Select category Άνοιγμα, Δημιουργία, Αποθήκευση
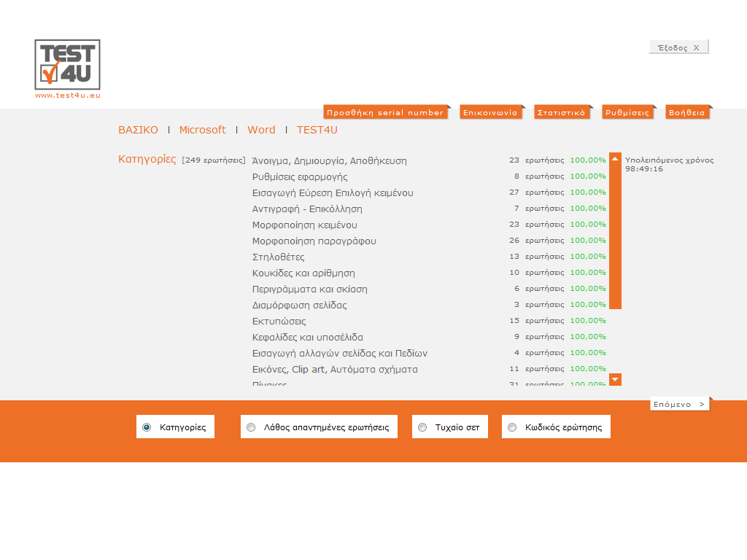This screenshot has width=747, height=560. (329, 161)
